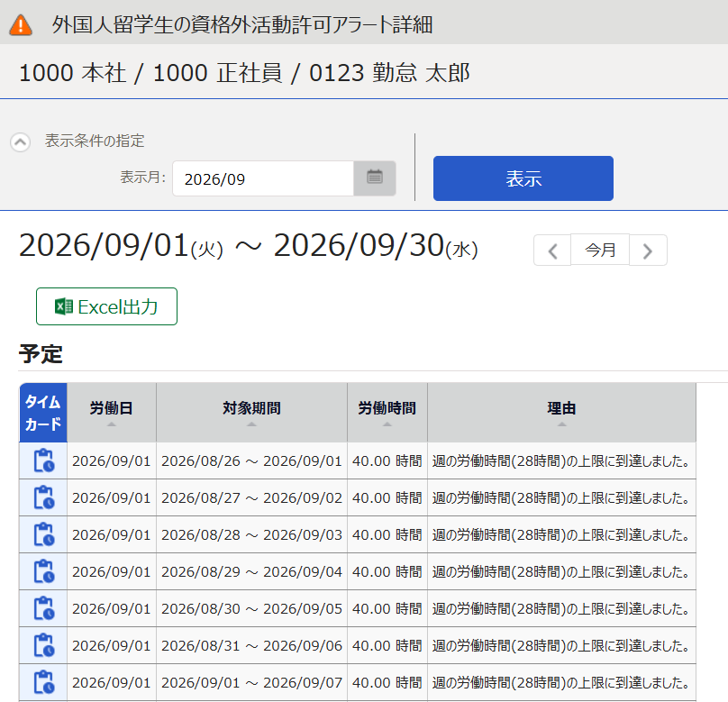Sort by 労働時間 column header

pyautogui.click(x=387, y=413)
